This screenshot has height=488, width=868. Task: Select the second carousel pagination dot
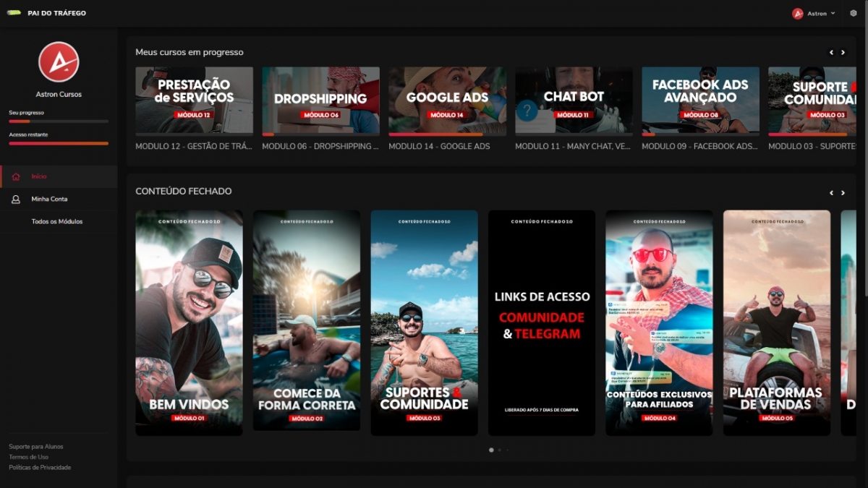pos(499,450)
